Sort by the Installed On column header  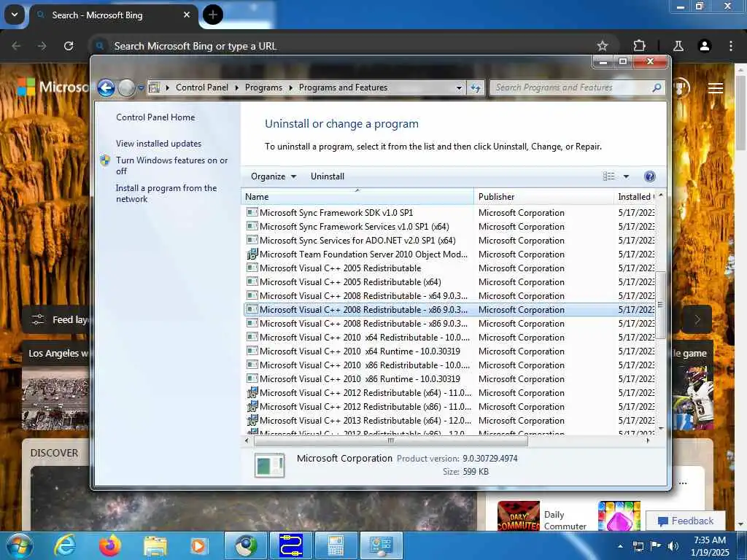click(635, 197)
